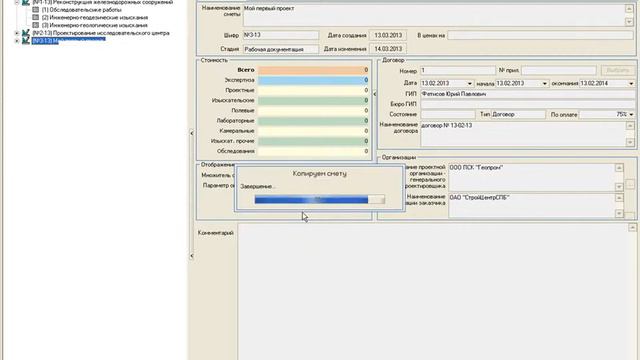
Task: Click the Копируем смету progress bar
Action: click(320, 200)
